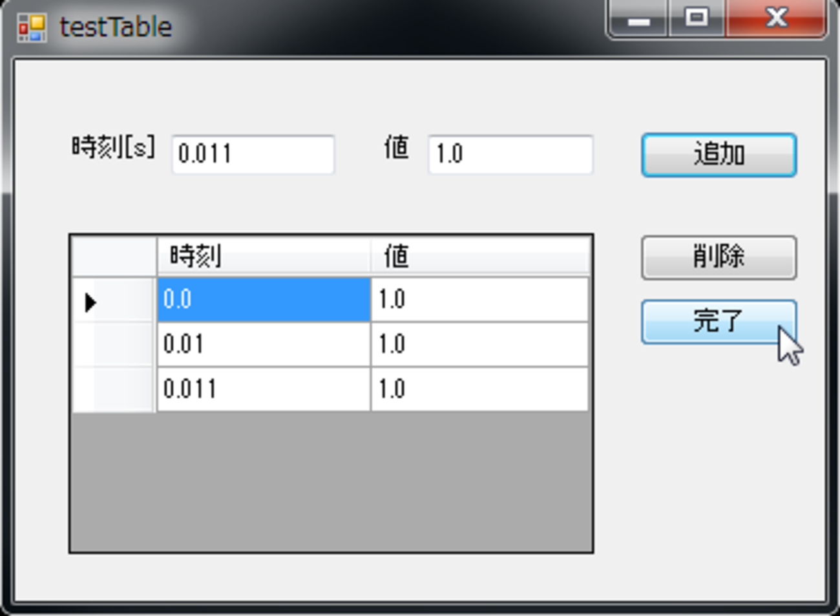Select the 0.011 time cell in the table
840x616 pixels.
tap(264, 388)
